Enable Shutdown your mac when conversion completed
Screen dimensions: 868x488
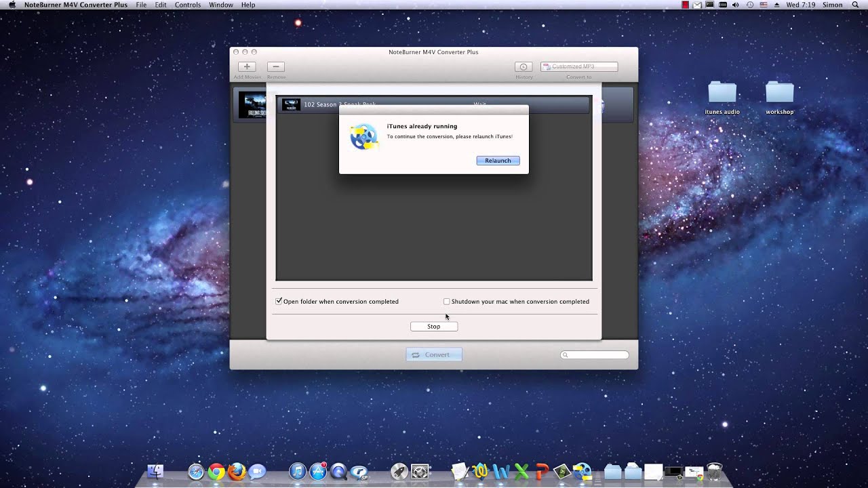tap(446, 302)
